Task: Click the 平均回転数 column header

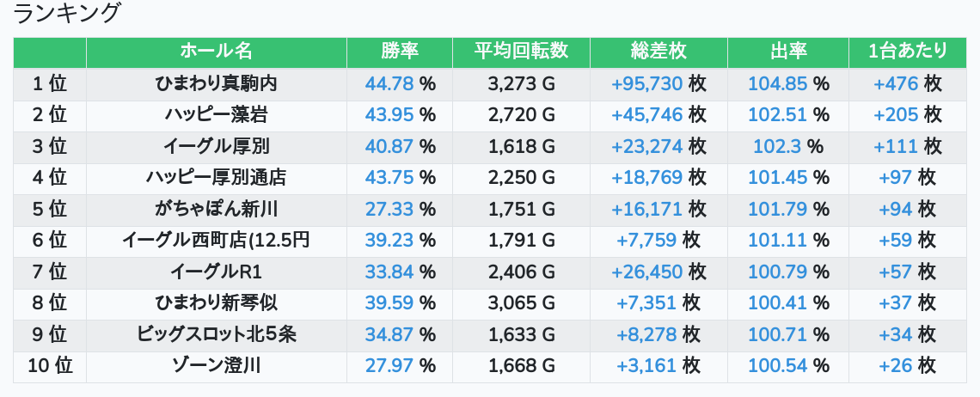Action: 520,52
